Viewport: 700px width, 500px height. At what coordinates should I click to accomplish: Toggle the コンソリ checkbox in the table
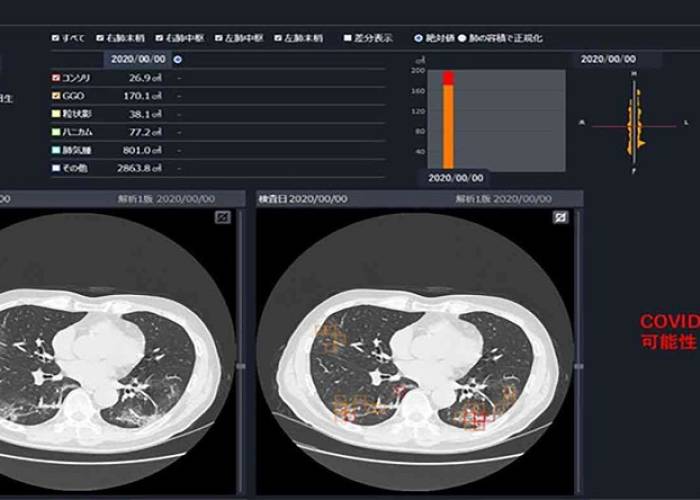pyautogui.click(x=56, y=78)
